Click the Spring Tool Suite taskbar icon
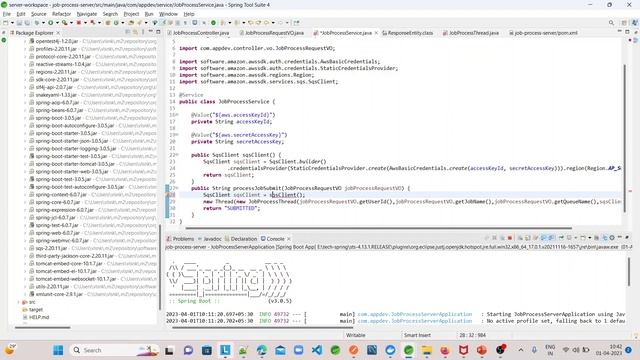This screenshot has height=360, width=640. pyautogui.click(x=408, y=350)
